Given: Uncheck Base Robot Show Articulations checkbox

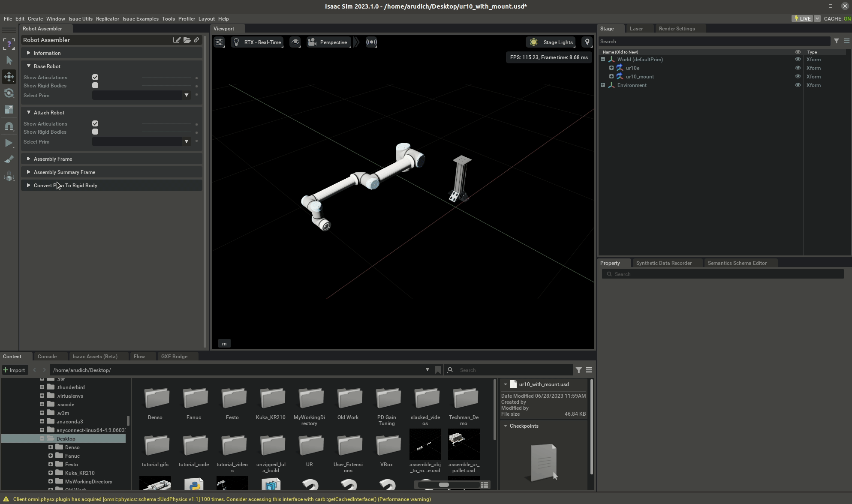Looking at the screenshot, I should pyautogui.click(x=95, y=77).
